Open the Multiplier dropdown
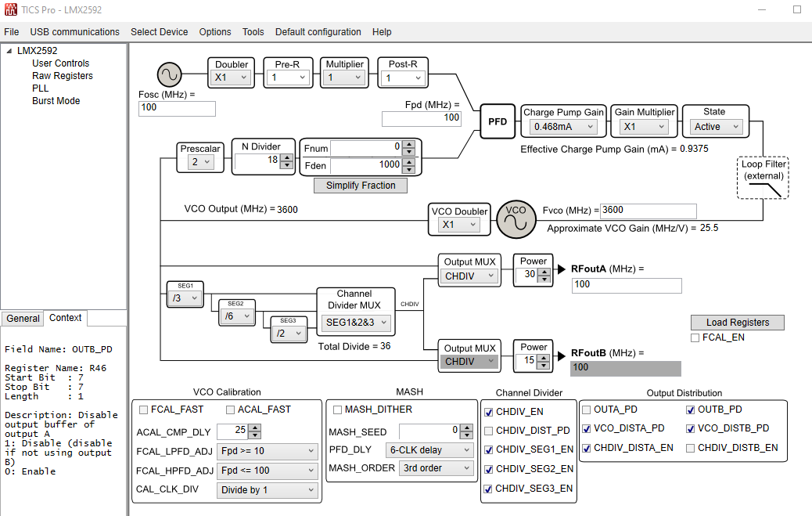The image size is (812, 516). point(344,78)
